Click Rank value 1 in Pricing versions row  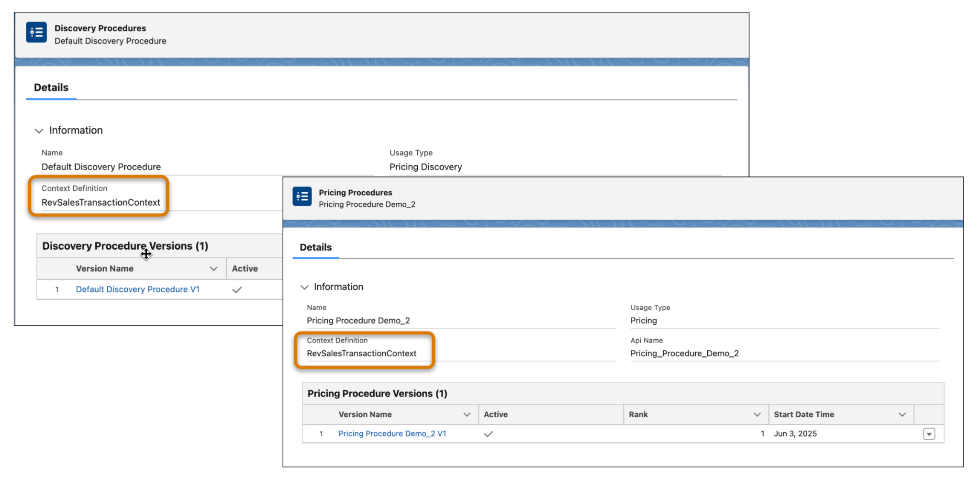(763, 433)
